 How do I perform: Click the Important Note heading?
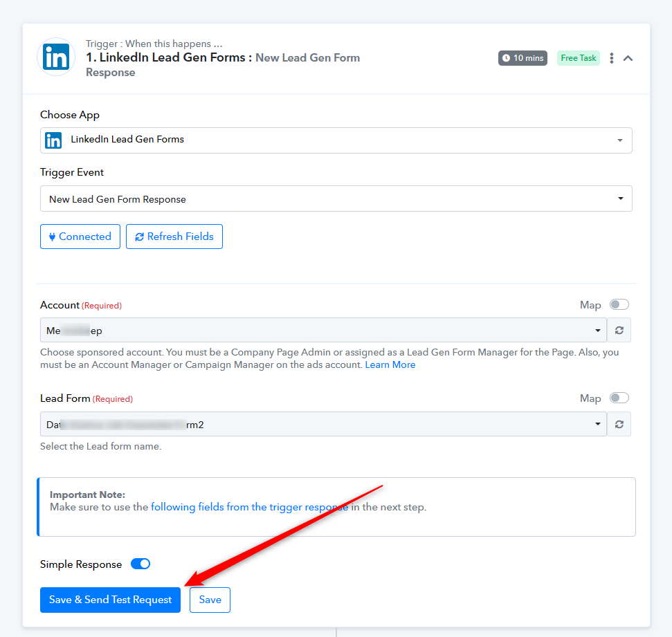tap(87, 495)
